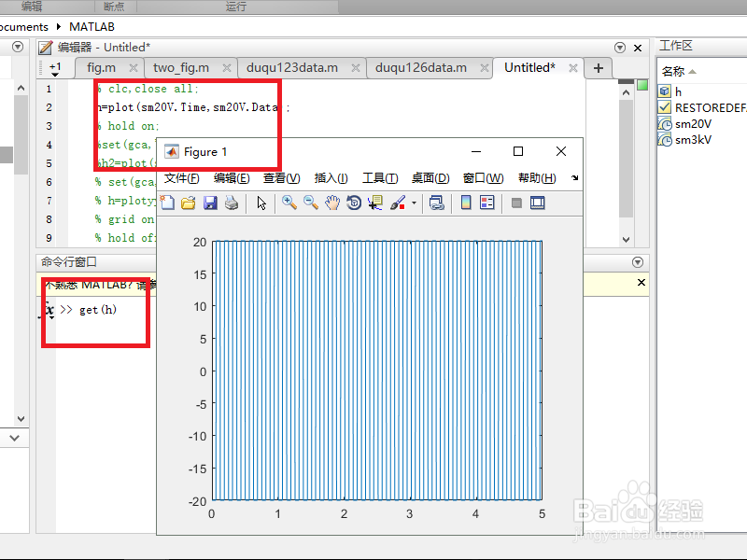Image resolution: width=747 pixels, height=560 pixels.
Task: Click Hide Plot Tools icon
Action: (x=516, y=203)
